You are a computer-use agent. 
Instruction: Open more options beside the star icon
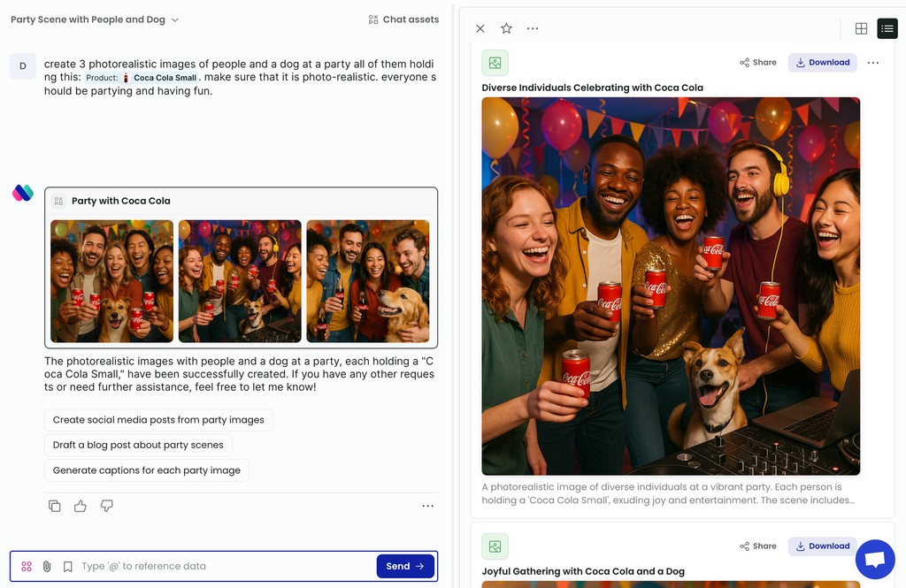pyautogui.click(x=533, y=28)
